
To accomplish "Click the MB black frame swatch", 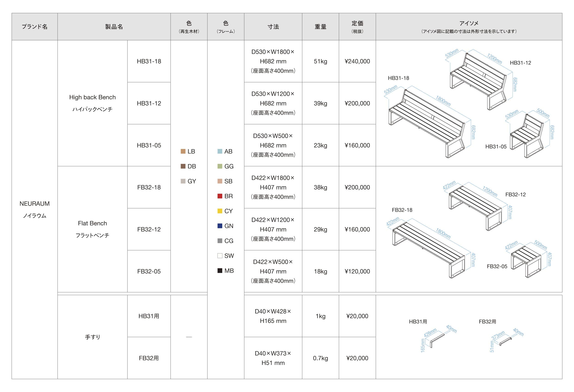I will pos(220,271).
